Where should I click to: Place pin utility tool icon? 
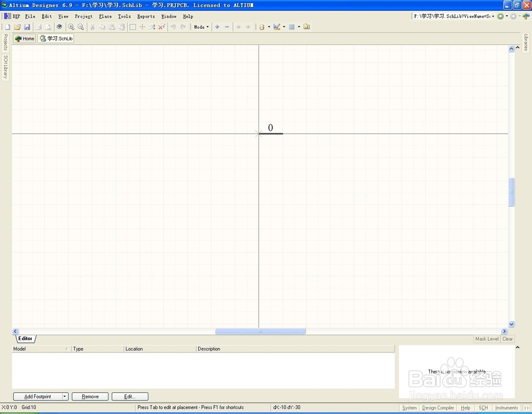pos(262,27)
